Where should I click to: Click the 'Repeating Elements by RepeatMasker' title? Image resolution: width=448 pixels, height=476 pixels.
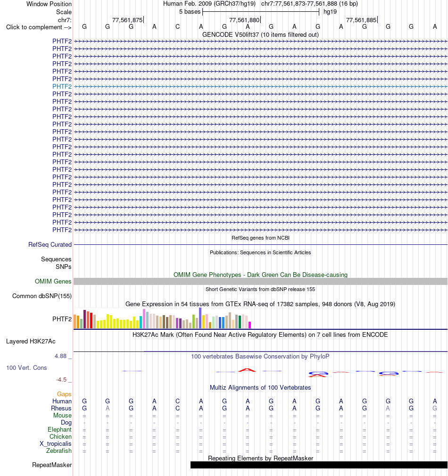click(260, 459)
